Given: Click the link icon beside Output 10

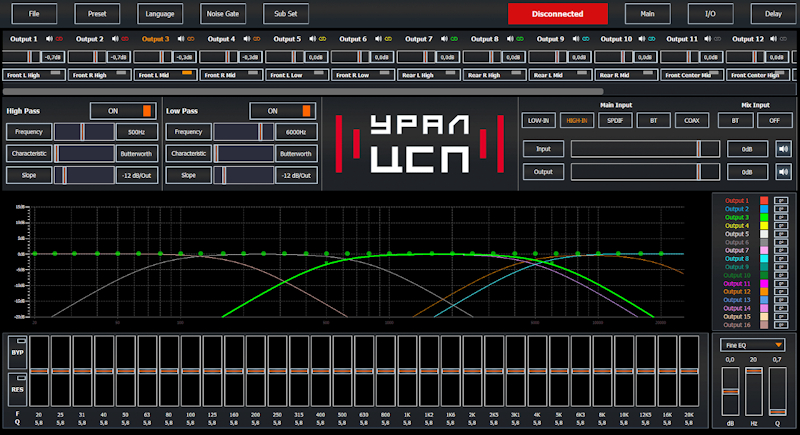Looking at the screenshot, I should [x=654, y=39].
